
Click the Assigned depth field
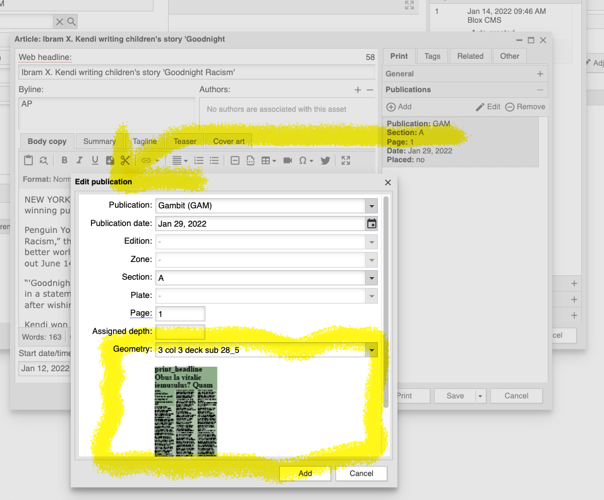180,332
